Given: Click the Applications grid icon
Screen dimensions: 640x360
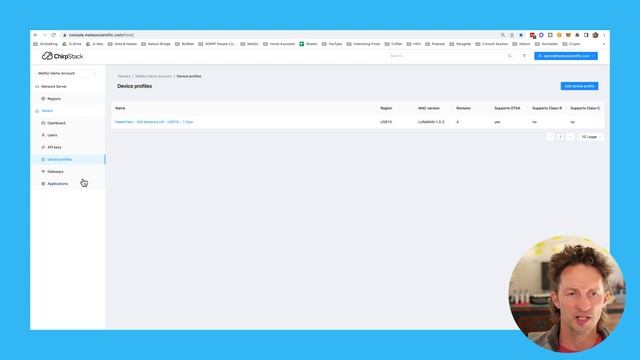Looking at the screenshot, I should (x=43, y=184).
